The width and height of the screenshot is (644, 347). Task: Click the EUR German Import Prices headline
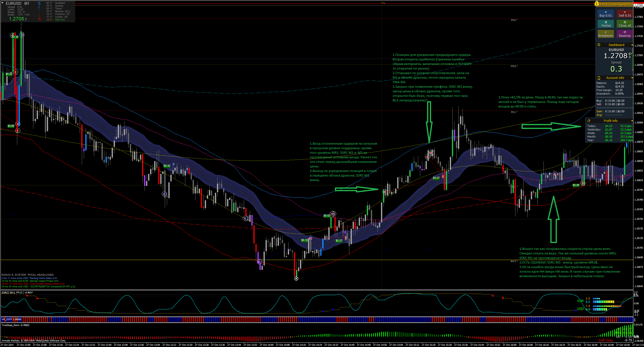coord(30,281)
